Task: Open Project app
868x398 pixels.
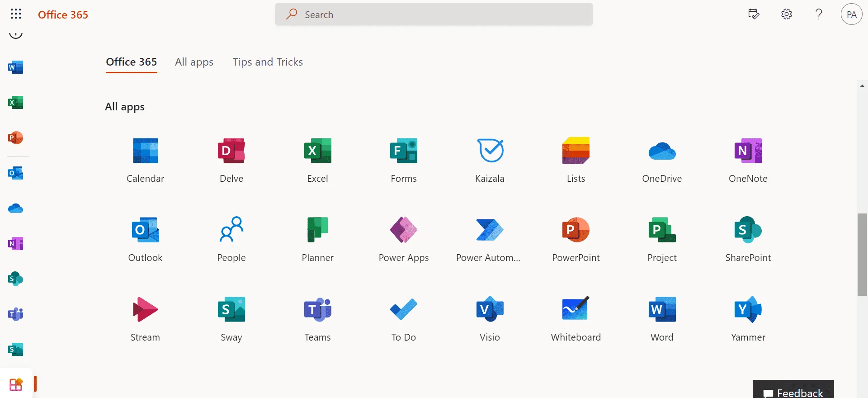Action: [662, 240]
